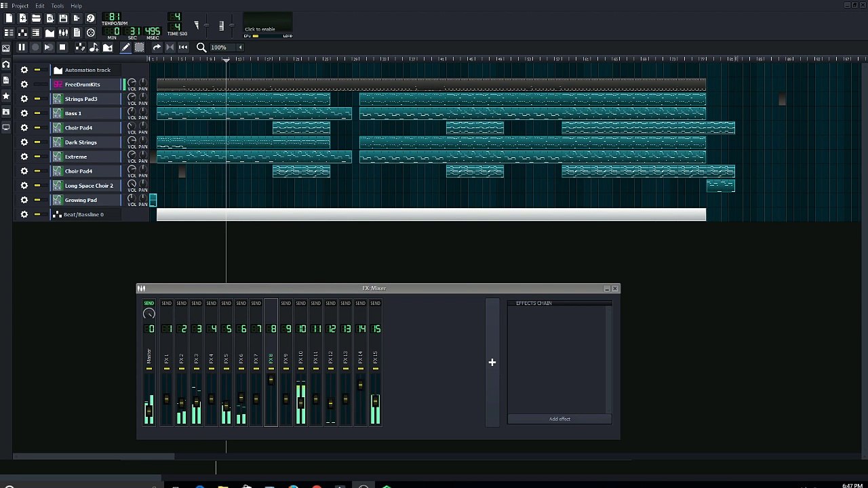The height and width of the screenshot is (488, 868).
Task: Open the Piano Roll editor icon
Action: [36, 33]
